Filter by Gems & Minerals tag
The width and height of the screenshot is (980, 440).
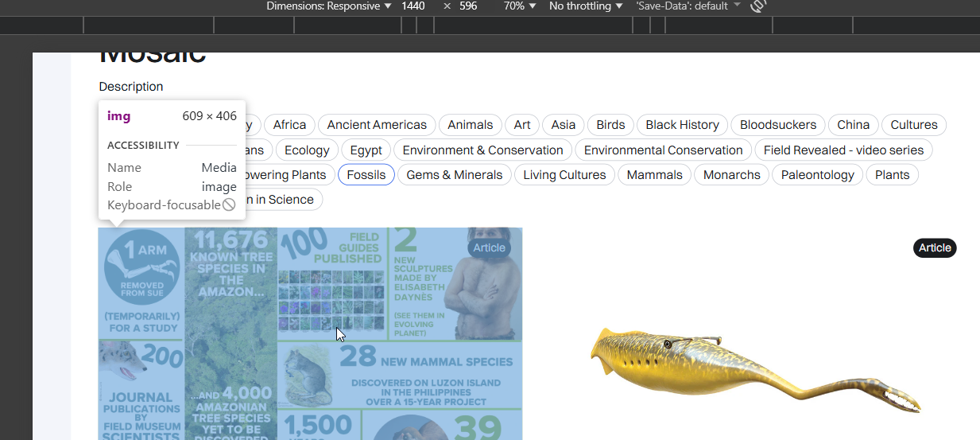coord(455,175)
